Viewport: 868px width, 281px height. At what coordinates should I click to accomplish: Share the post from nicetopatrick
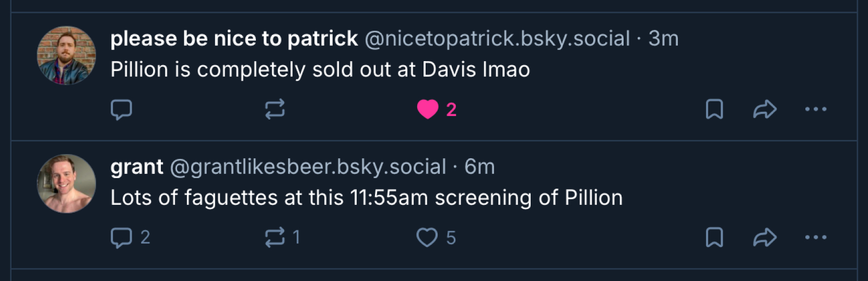(765, 109)
